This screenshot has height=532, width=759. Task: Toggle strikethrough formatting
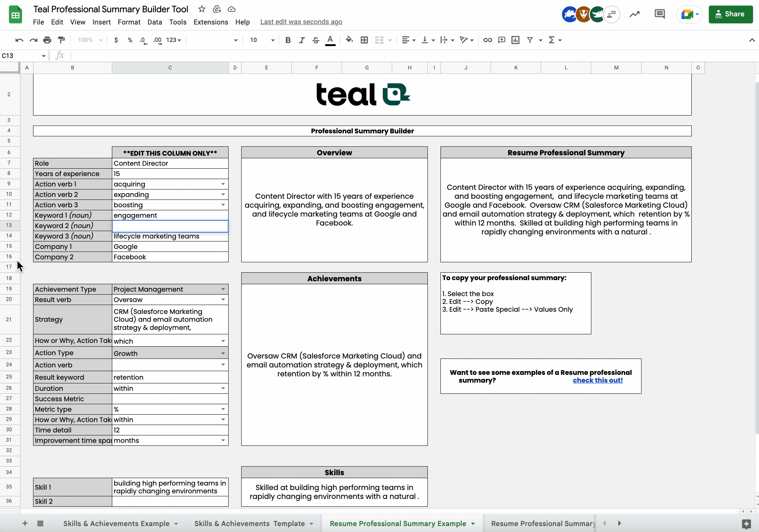pyautogui.click(x=316, y=40)
